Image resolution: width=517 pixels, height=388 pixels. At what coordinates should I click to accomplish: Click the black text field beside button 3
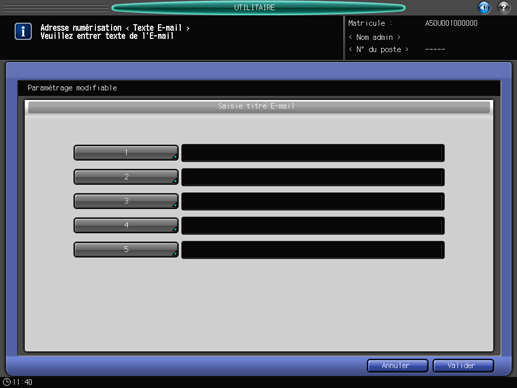313,201
